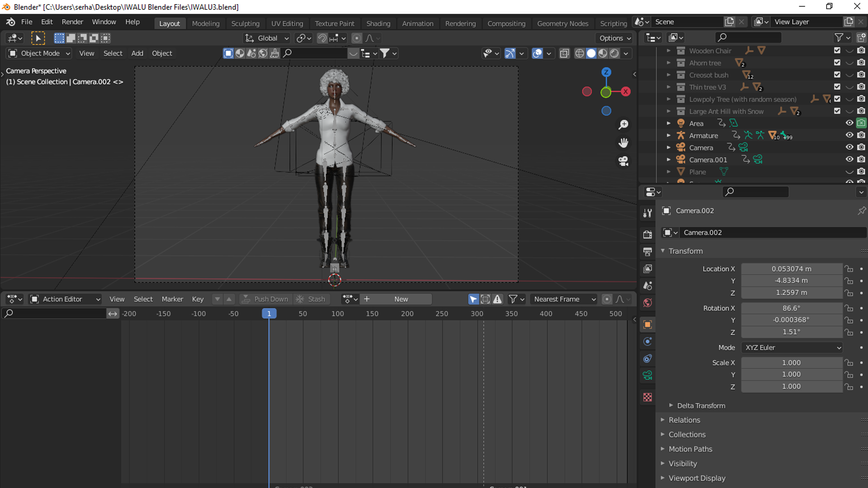
Task: Open the XYZ Euler rotation mode dropdown
Action: tap(792, 347)
